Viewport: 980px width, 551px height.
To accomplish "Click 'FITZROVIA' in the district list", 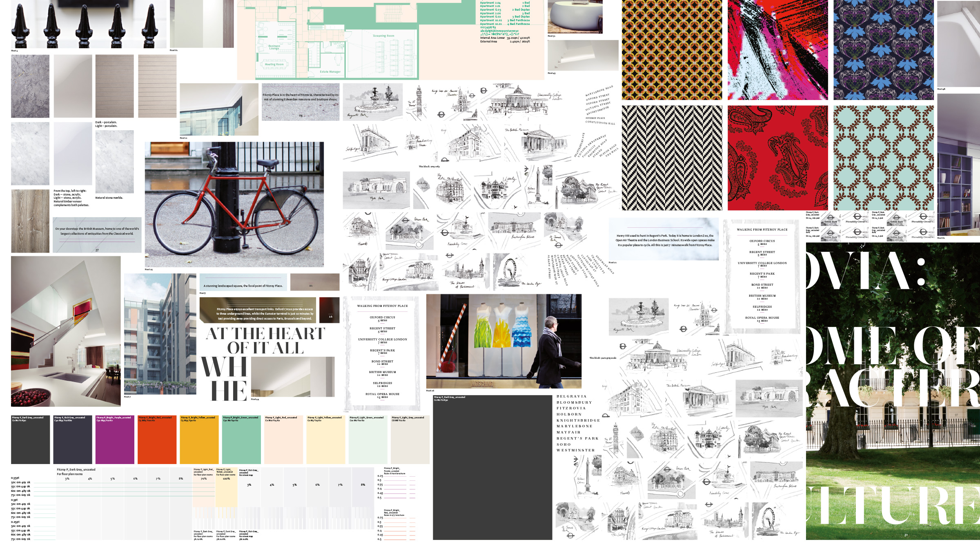I will pos(571,408).
